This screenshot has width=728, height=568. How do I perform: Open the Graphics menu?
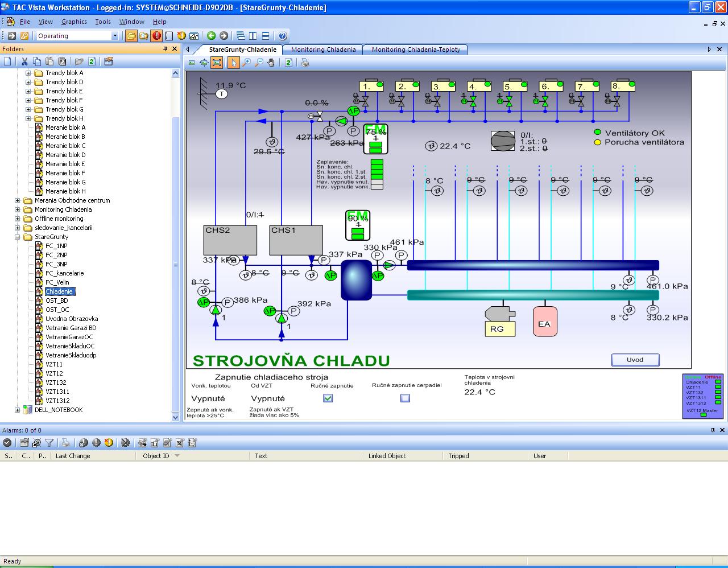coord(74,22)
